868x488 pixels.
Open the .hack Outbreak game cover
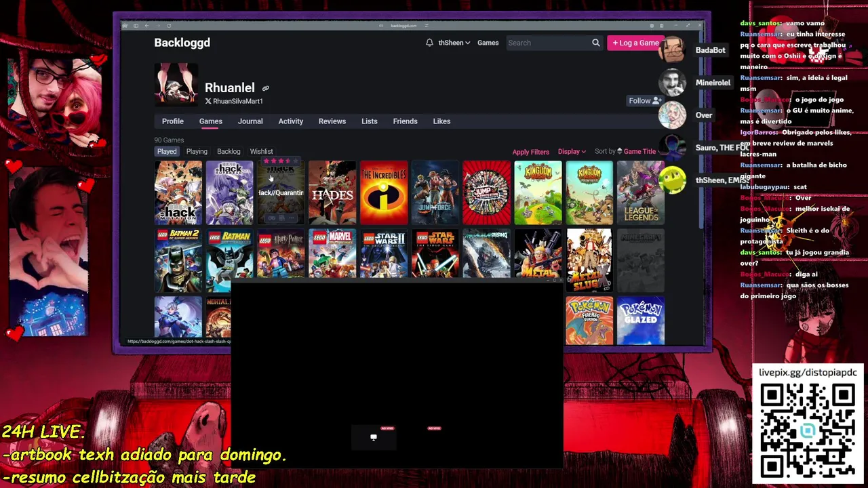coord(229,192)
